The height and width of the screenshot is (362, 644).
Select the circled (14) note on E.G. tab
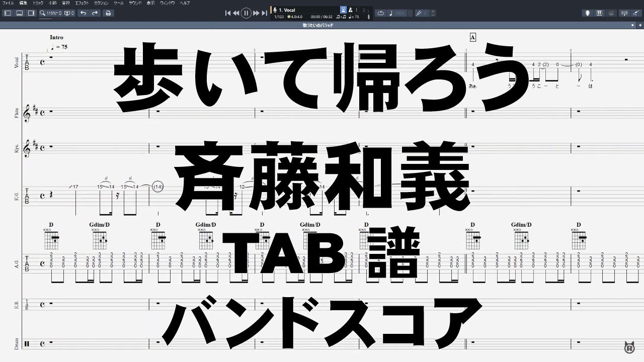click(158, 187)
